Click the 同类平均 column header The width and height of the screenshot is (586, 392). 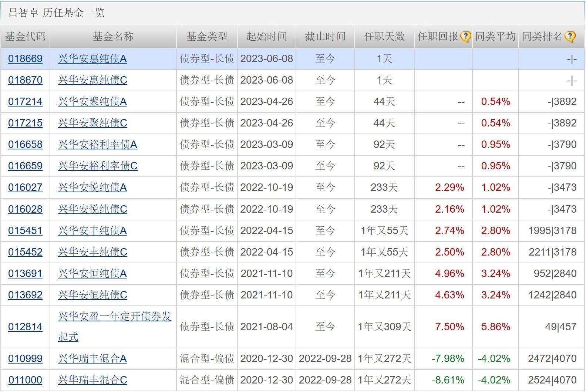click(495, 37)
